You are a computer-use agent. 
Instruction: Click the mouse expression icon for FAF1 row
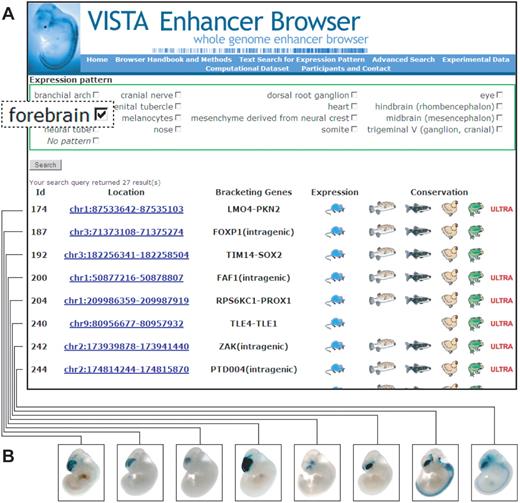click(x=335, y=278)
